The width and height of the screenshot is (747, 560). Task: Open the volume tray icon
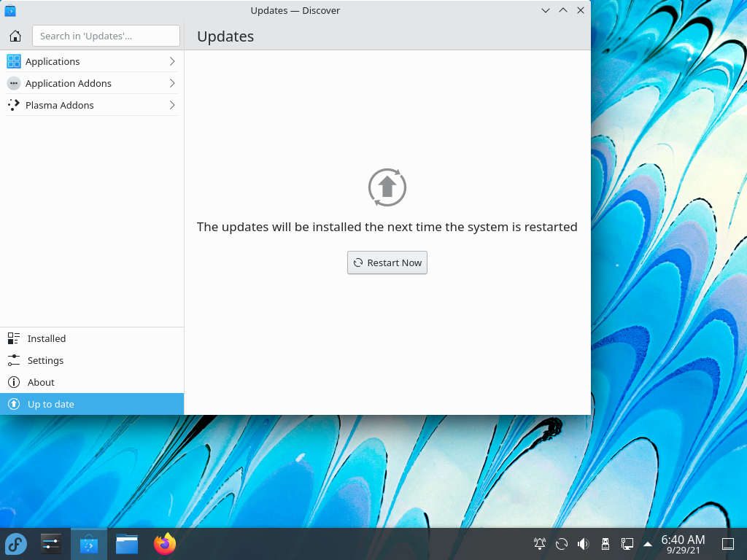584,544
